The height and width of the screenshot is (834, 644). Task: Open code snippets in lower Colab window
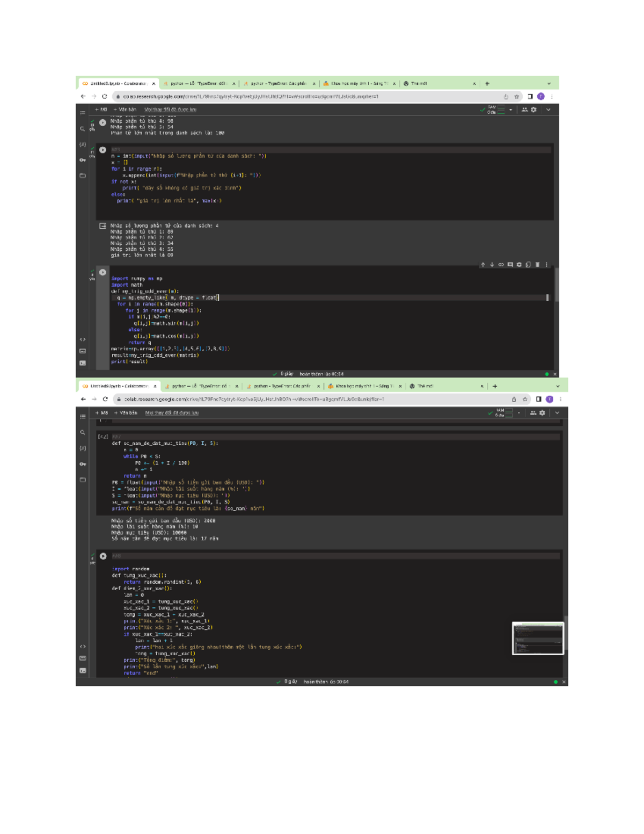[83, 647]
